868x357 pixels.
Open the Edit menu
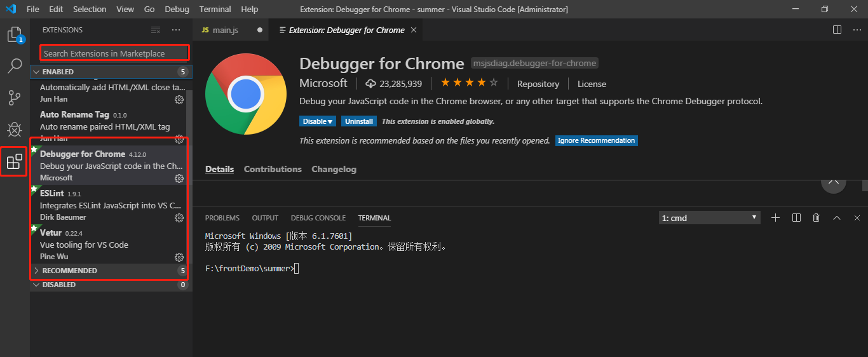(56, 9)
